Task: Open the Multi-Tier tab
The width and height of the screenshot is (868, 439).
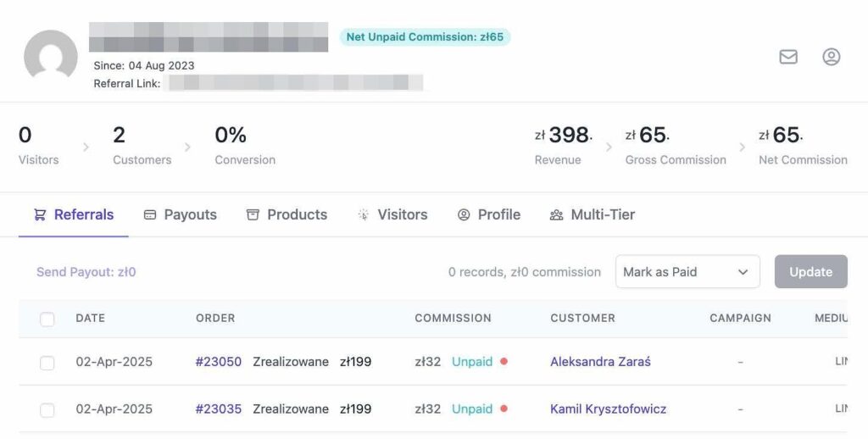Action: point(592,214)
